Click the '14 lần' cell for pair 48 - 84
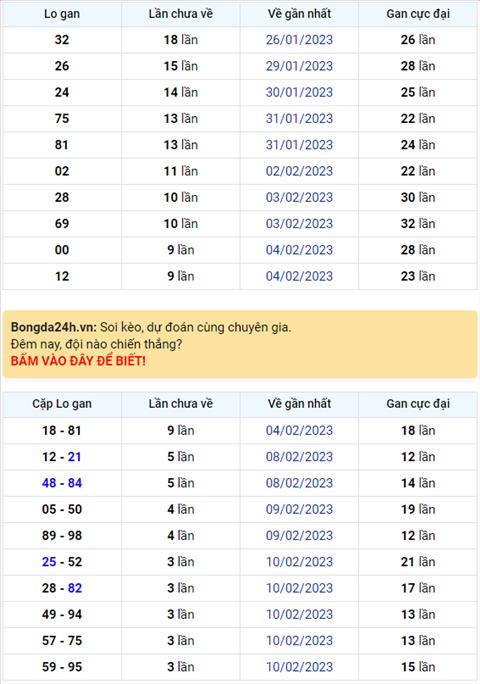 point(418,483)
